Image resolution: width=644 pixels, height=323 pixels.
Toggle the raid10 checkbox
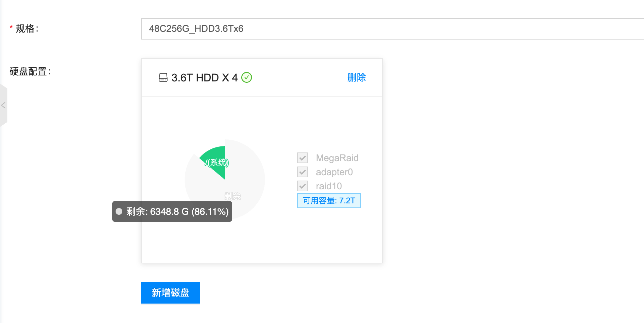point(303,186)
